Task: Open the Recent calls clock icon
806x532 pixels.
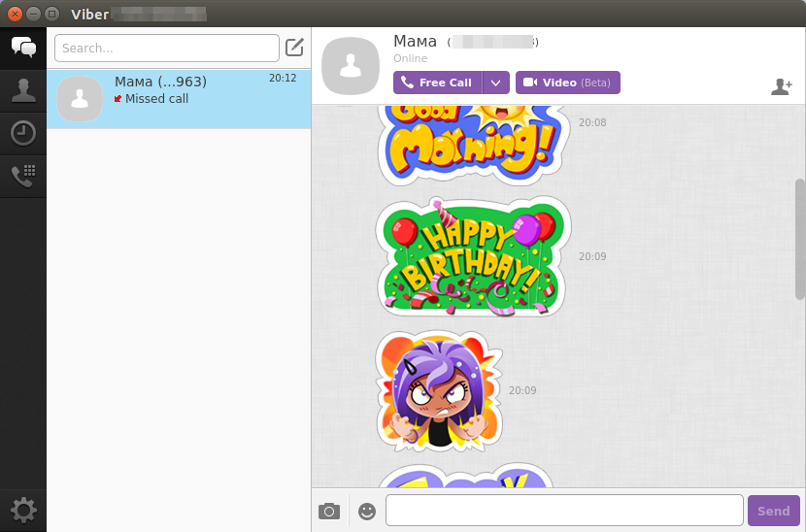Action: [x=23, y=134]
